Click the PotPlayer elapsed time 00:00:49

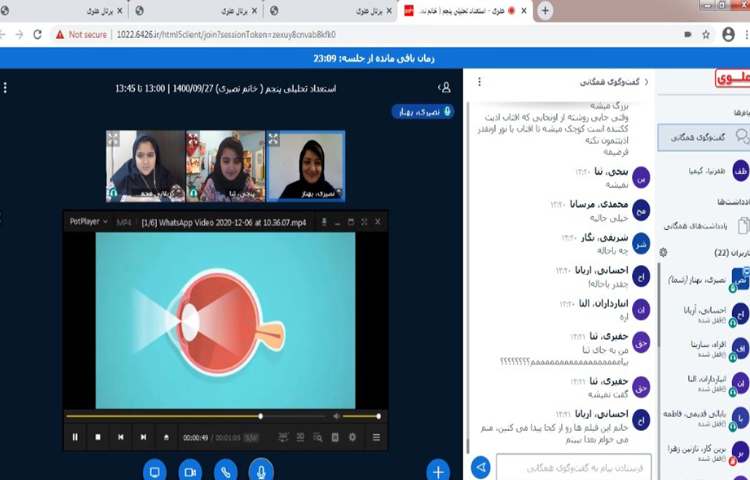(195, 437)
